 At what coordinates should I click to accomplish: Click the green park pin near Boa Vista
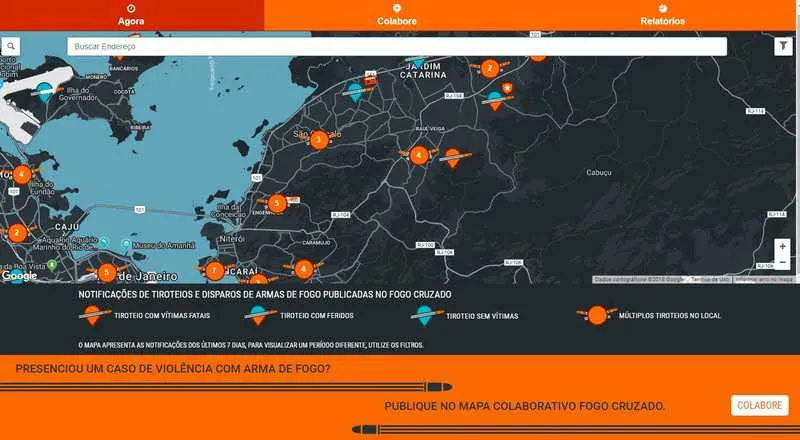tap(52, 264)
